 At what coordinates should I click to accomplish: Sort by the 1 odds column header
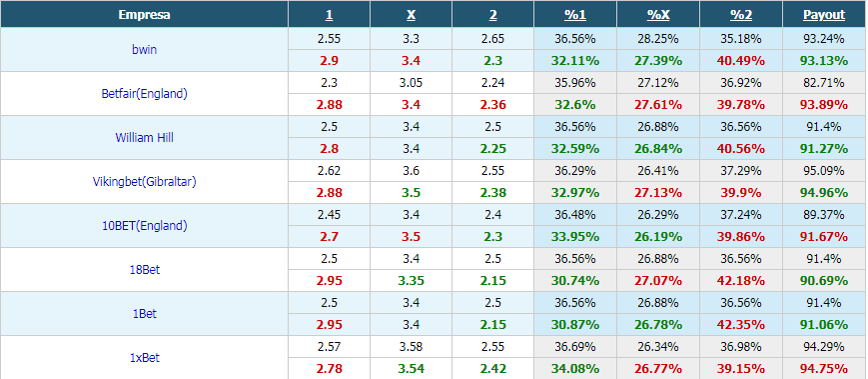pyautogui.click(x=329, y=15)
